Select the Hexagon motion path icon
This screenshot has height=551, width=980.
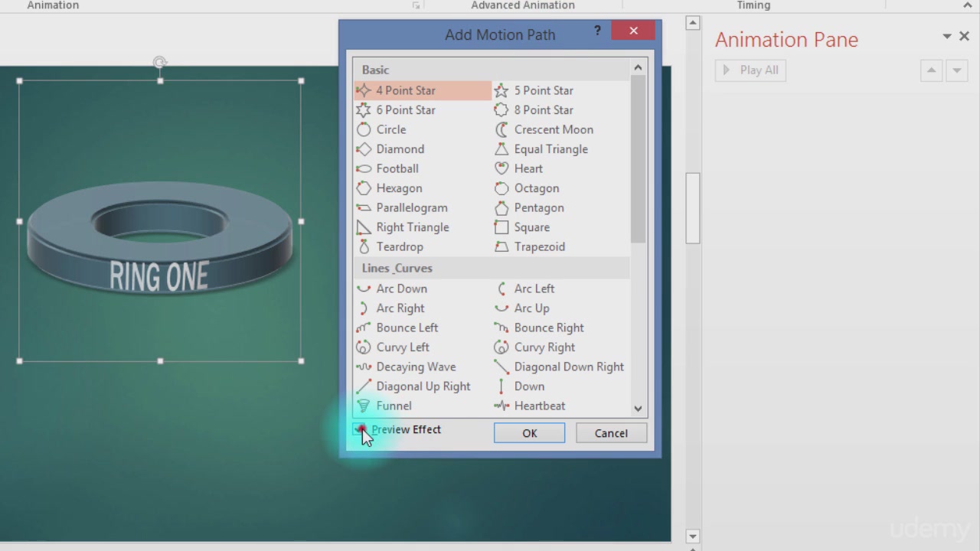pyautogui.click(x=364, y=188)
